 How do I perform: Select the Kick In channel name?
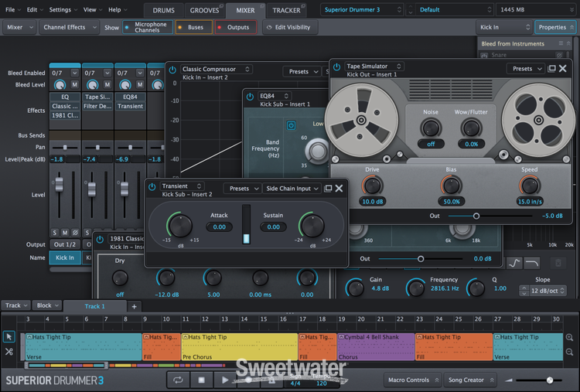(65, 257)
